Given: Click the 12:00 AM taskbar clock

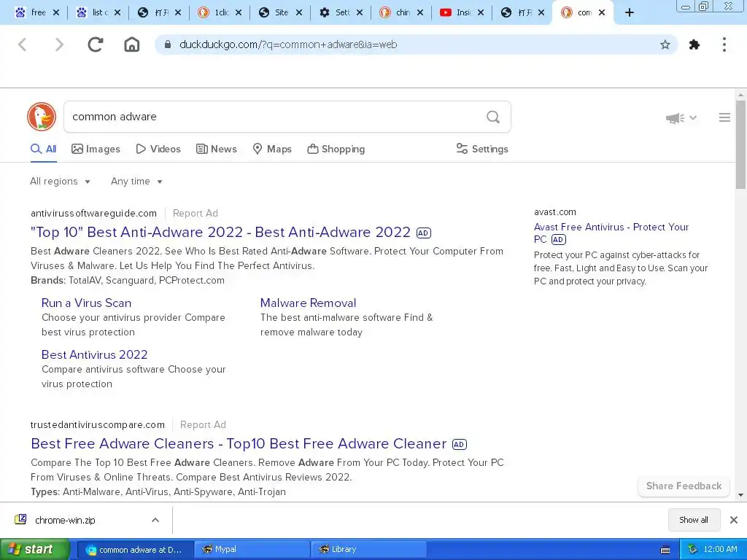Looking at the screenshot, I should click(x=720, y=550).
